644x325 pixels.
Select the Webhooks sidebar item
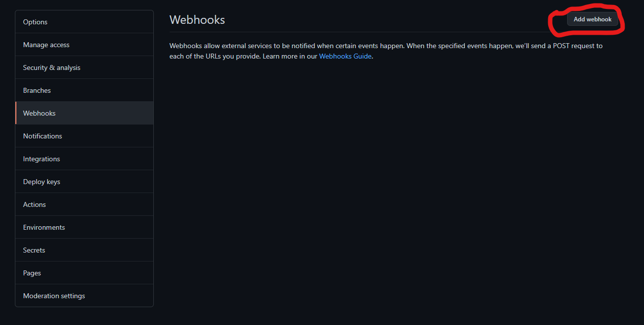[84, 113]
